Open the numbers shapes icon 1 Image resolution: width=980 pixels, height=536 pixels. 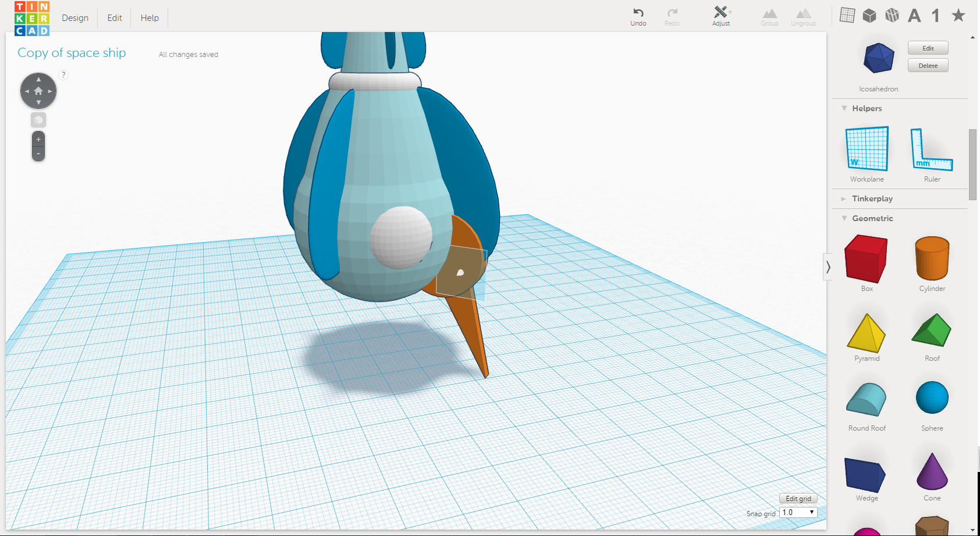coord(936,16)
